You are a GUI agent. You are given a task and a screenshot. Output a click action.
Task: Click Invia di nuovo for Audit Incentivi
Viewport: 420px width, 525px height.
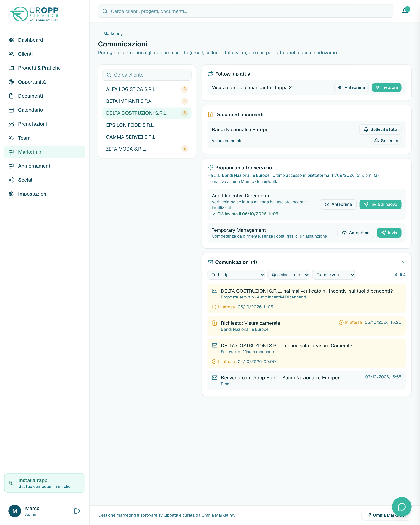coord(380,204)
